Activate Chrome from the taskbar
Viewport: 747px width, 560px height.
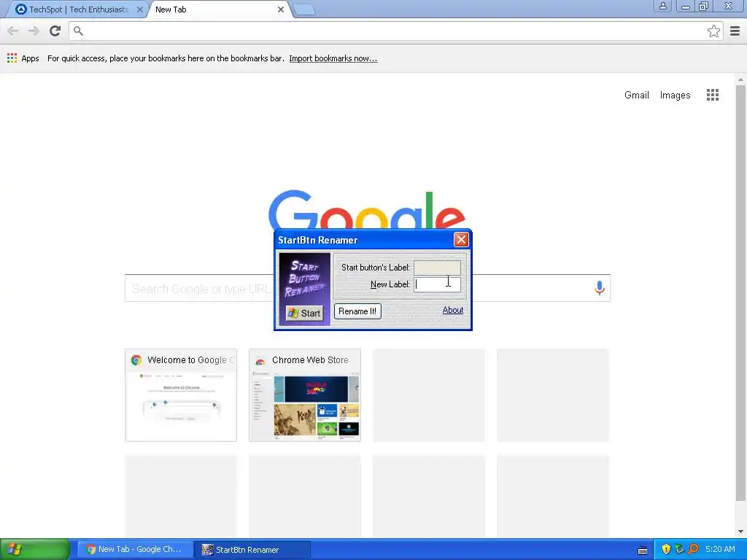[135, 549]
